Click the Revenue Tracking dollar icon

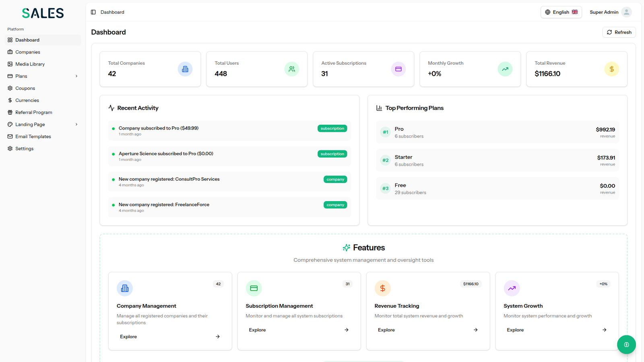click(x=382, y=288)
